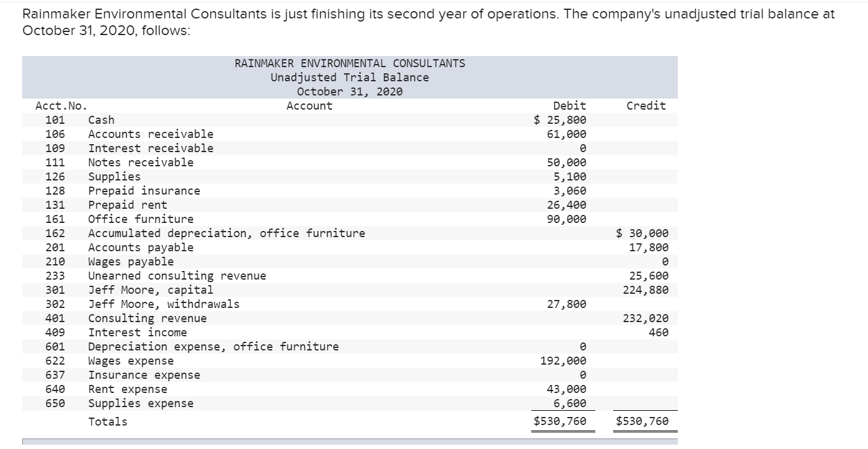The width and height of the screenshot is (868, 449).
Task: Select the $30,000 credit amount
Action: pos(642,233)
